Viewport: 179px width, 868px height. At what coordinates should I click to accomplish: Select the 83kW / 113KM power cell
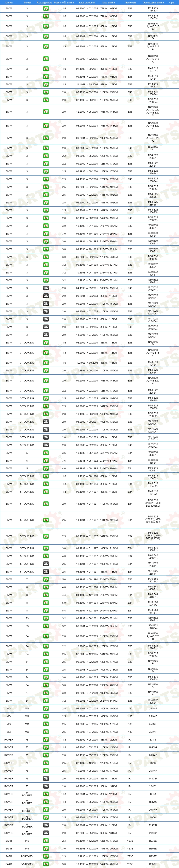pos(108,484)
